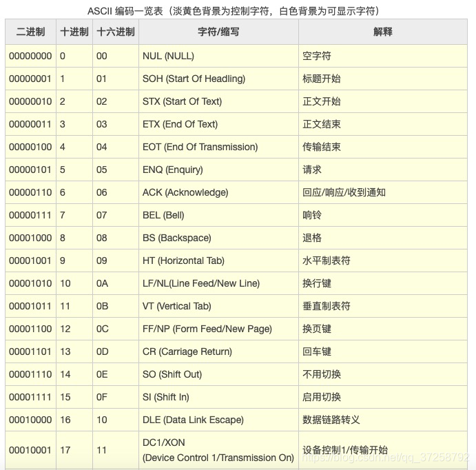Click LF/NL(Line Feed/New Line) cell
Screen dimensions: 476x470
pyautogui.click(x=218, y=283)
